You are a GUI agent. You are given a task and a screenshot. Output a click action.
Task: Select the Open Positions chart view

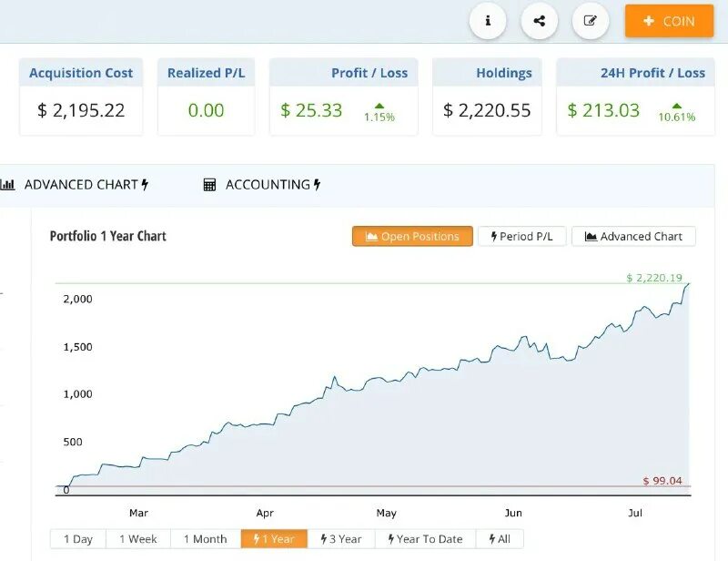(x=412, y=237)
